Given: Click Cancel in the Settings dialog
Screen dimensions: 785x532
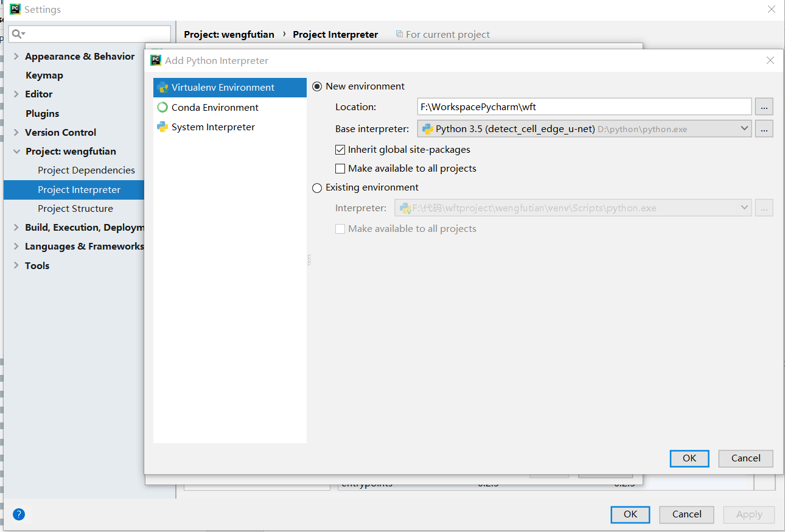Looking at the screenshot, I should [686, 514].
